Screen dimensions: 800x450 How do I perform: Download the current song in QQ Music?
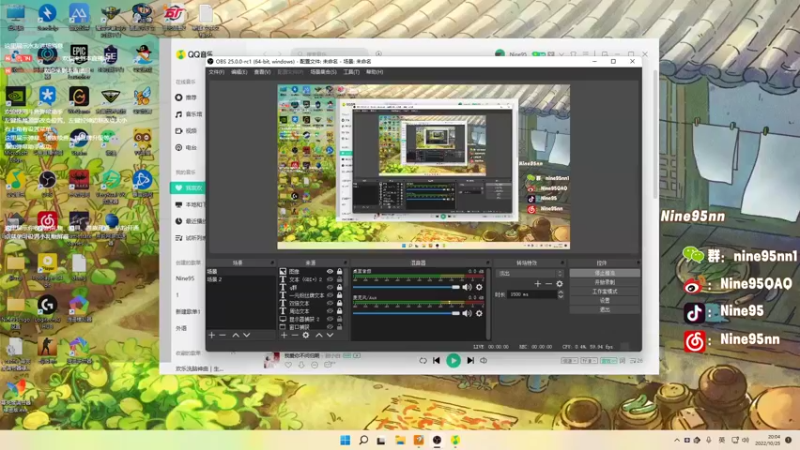click(x=302, y=365)
